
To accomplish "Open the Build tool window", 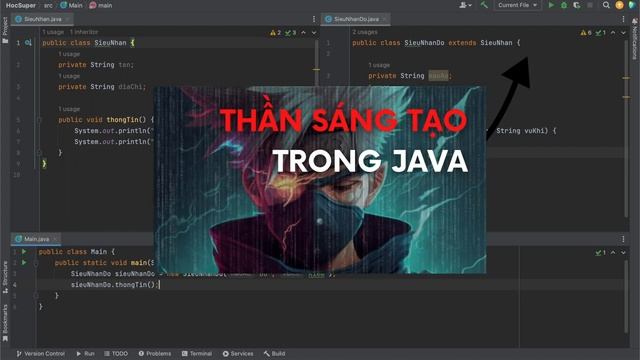I will [x=274, y=353].
